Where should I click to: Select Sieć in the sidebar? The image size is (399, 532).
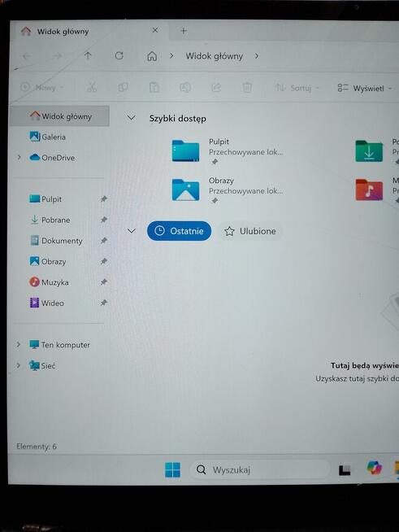pos(42,365)
